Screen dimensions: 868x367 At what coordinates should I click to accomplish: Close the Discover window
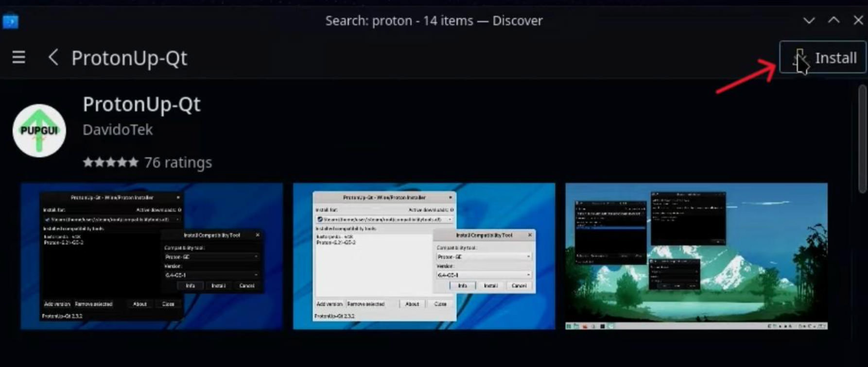tap(858, 20)
